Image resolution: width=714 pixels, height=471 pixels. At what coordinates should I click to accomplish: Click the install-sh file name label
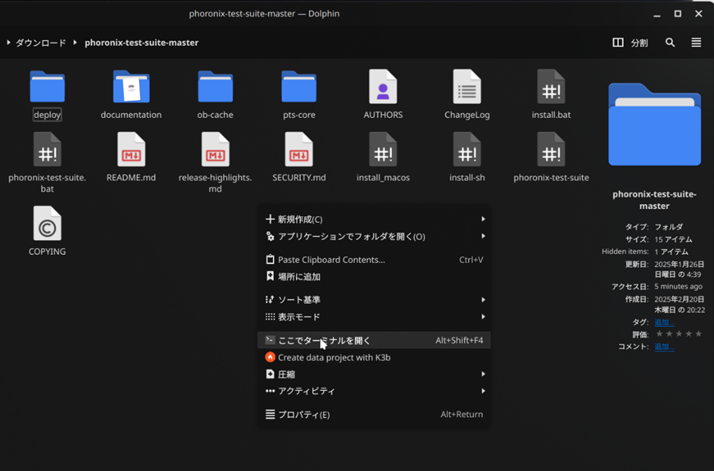467,178
